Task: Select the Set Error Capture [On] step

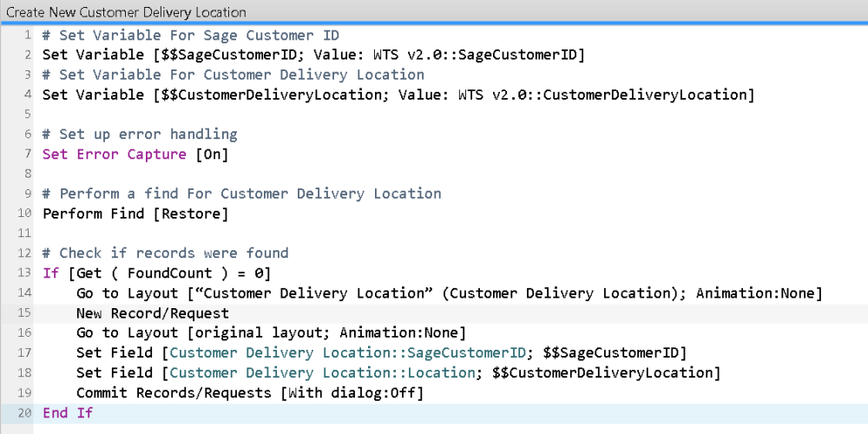Action: coord(138,155)
